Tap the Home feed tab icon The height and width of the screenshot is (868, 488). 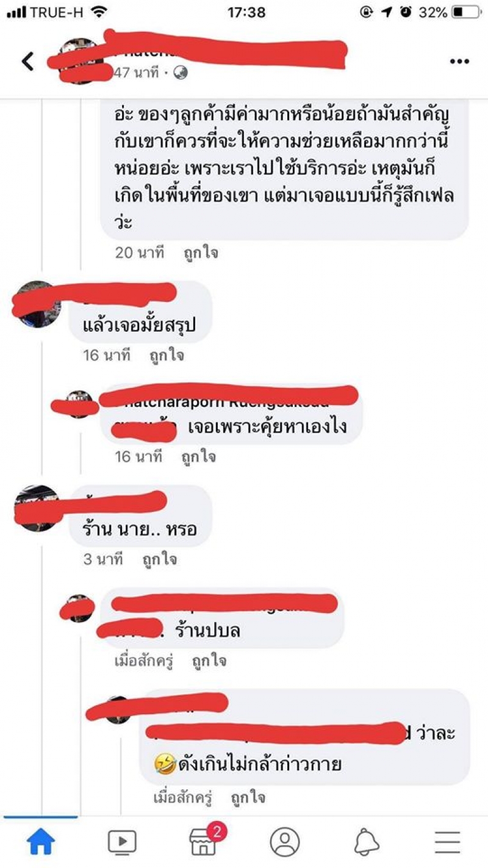41,842
